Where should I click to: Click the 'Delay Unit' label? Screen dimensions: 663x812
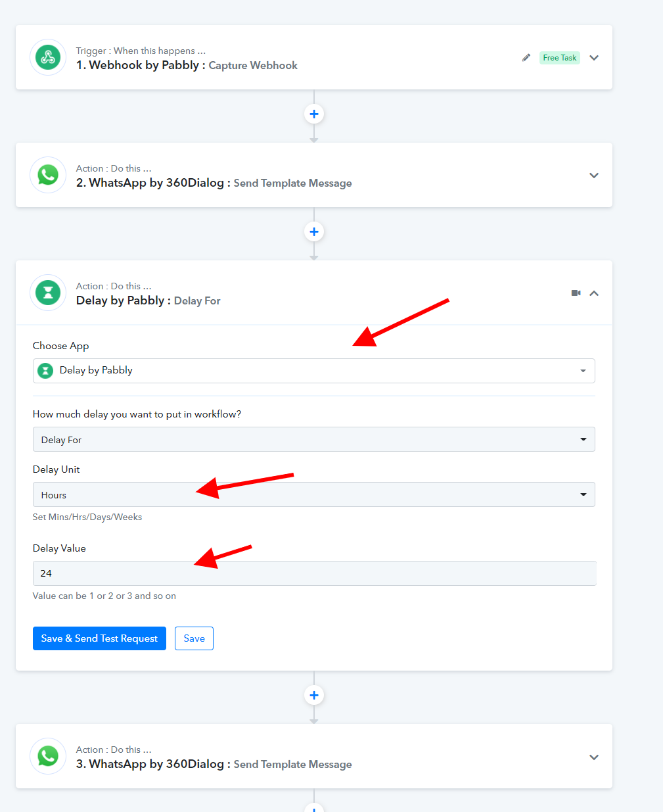click(57, 469)
